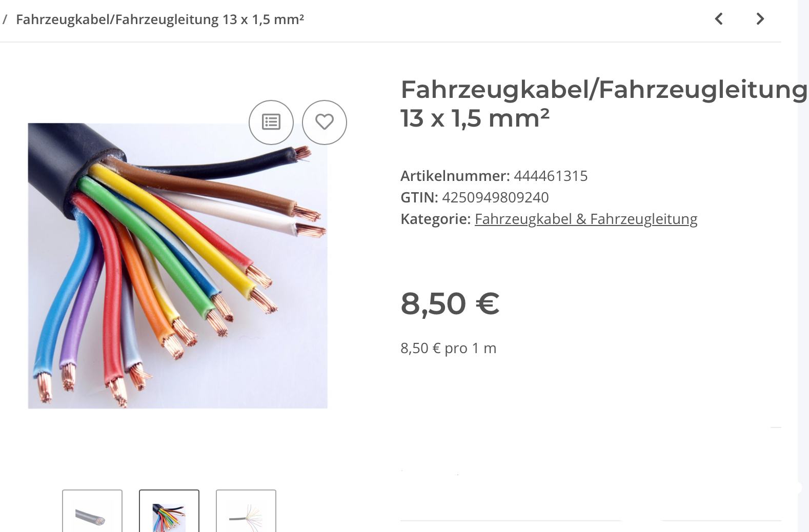Select the thumbnail with fanned-out thin strands
This screenshot has width=809, height=532.
point(246,511)
